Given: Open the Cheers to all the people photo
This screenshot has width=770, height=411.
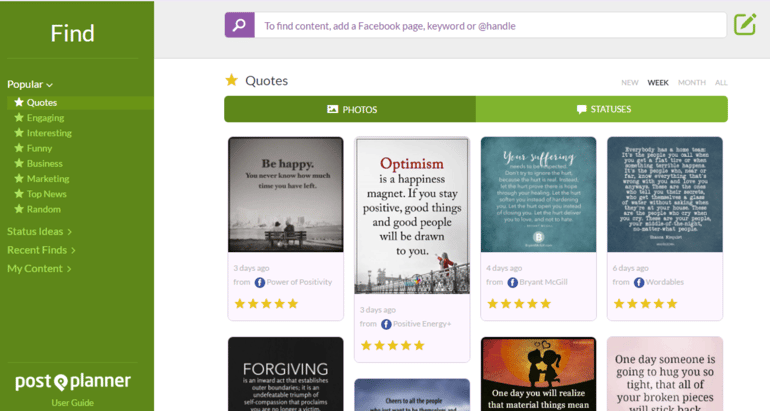Looking at the screenshot, I should [412, 395].
